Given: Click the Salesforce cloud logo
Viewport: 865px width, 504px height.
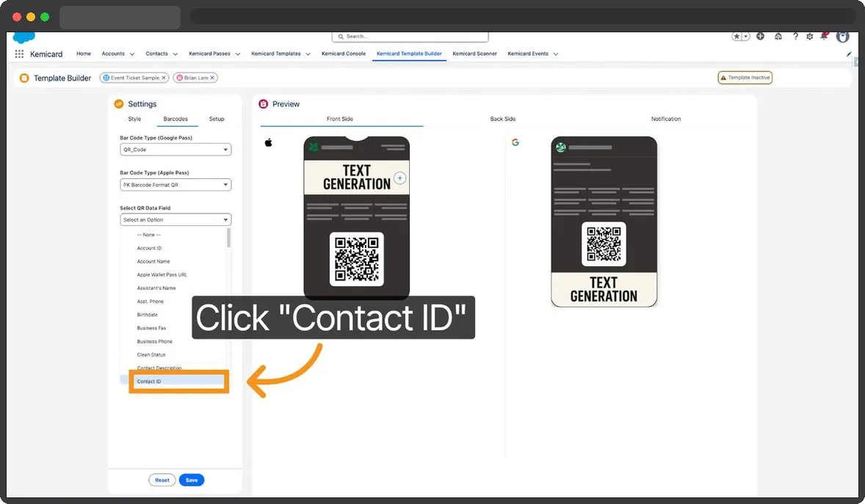Looking at the screenshot, I should pos(23,37).
